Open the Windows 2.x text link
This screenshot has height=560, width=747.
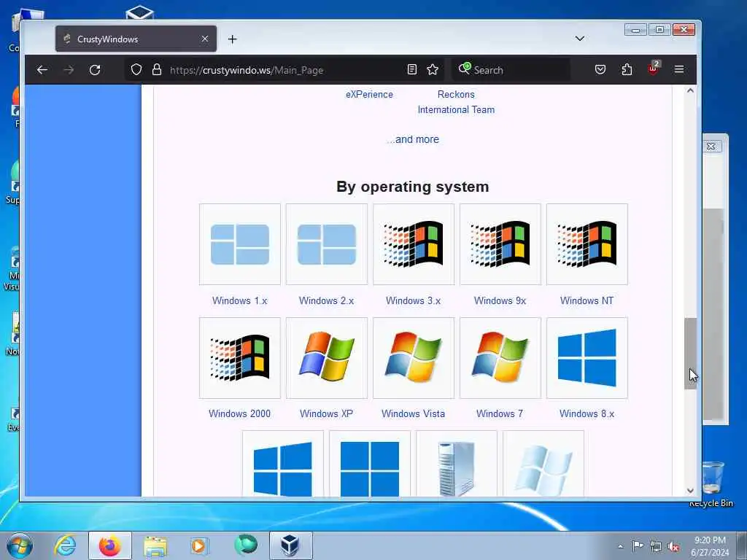tap(326, 300)
